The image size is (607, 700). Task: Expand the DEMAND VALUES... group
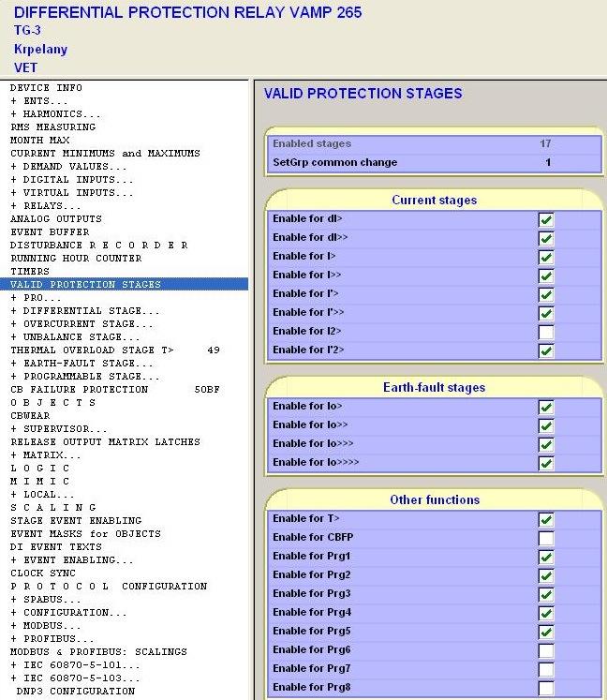pyautogui.click(x=68, y=167)
